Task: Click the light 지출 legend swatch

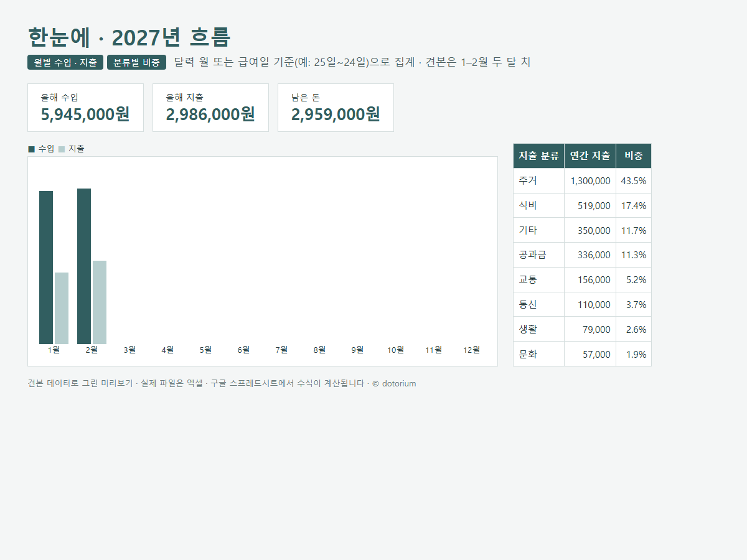Action: click(62, 149)
